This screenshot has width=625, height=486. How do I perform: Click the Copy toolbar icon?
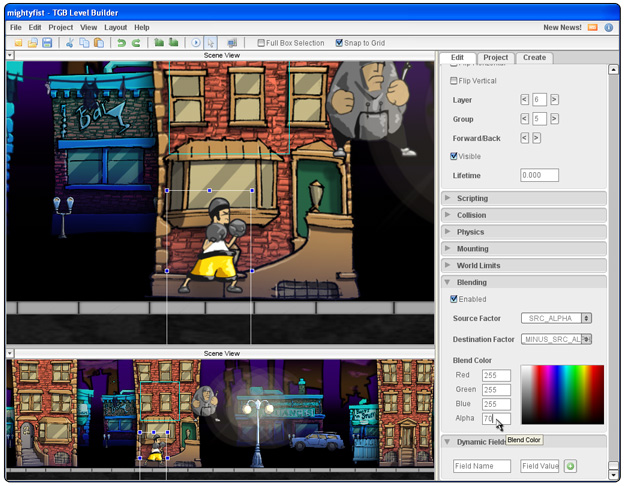[x=84, y=43]
